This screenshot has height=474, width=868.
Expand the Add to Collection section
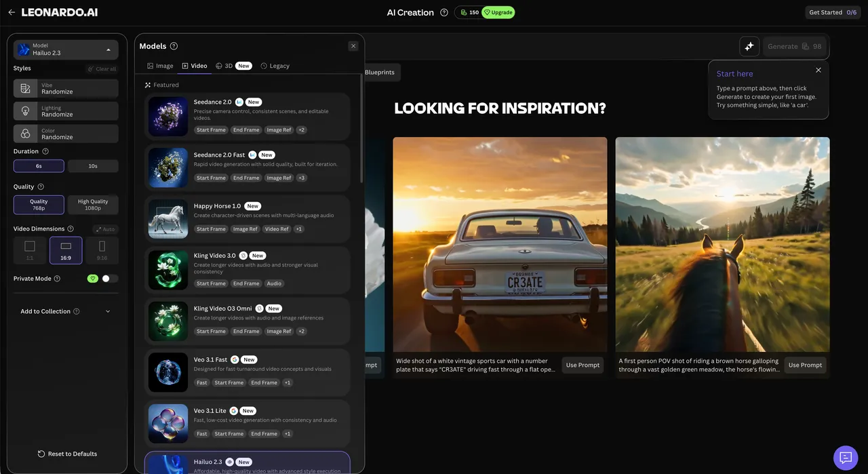click(x=66, y=312)
